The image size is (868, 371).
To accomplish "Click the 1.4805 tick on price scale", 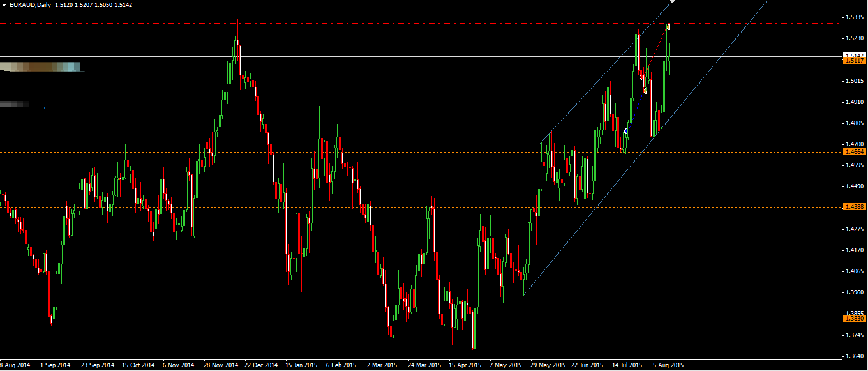I will (855, 123).
